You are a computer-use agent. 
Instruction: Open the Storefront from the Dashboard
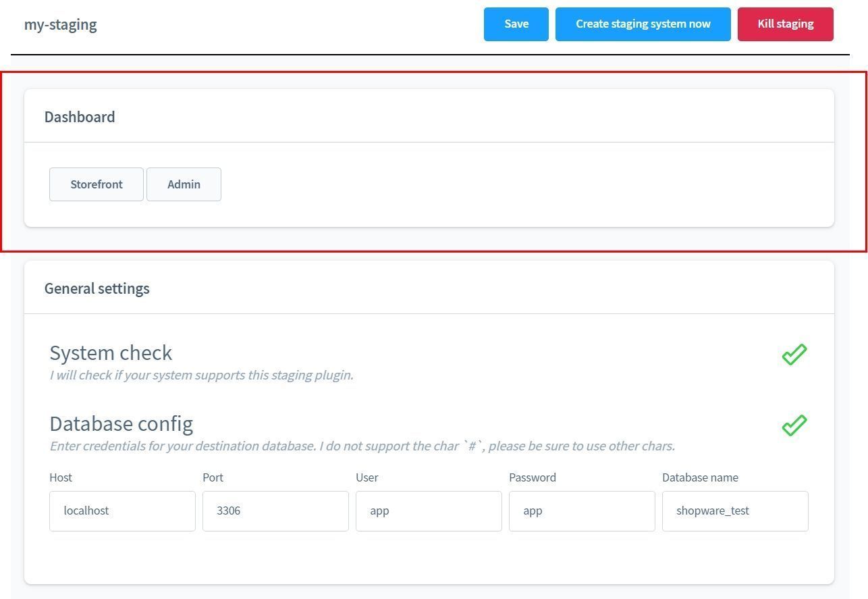97,184
